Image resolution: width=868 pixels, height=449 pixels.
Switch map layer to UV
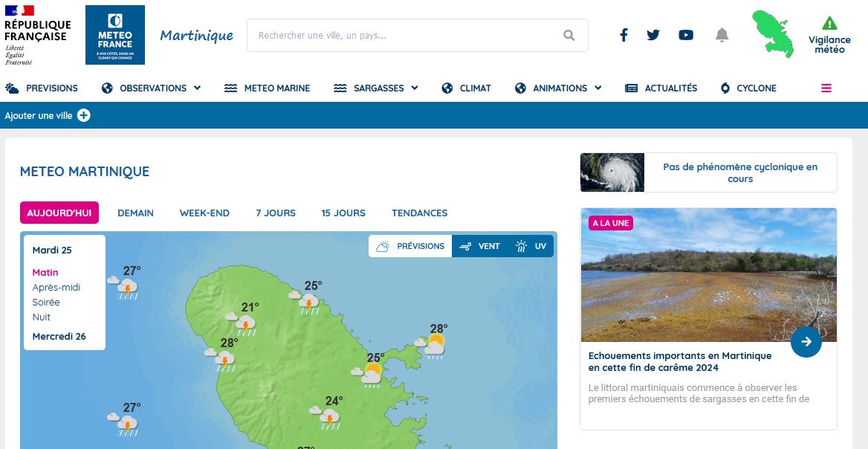(x=531, y=246)
